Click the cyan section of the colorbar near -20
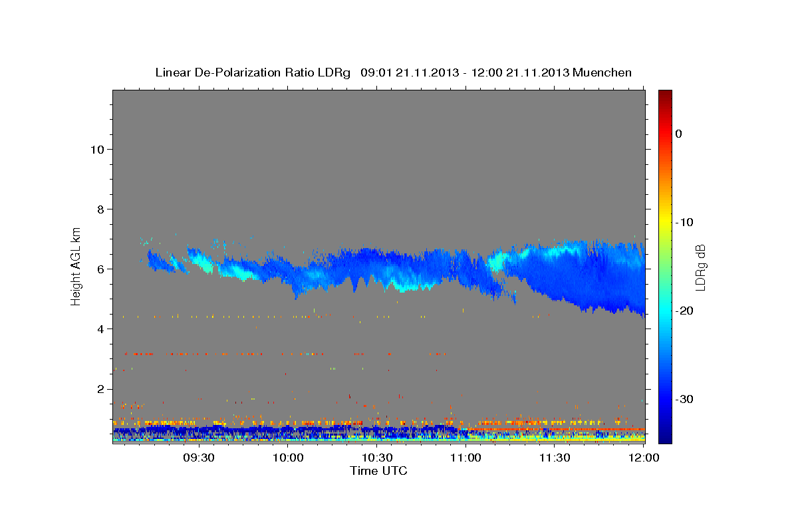Image resolution: width=798 pixels, height=532 pixels. coord(665,309)
